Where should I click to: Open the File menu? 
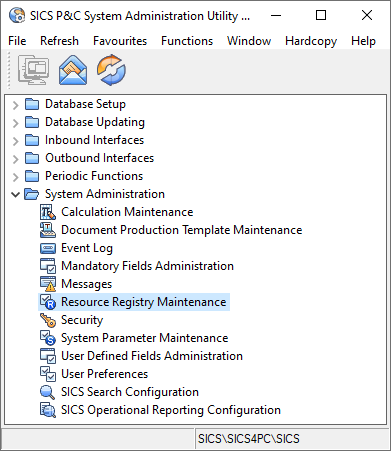[x=17, y=41]
